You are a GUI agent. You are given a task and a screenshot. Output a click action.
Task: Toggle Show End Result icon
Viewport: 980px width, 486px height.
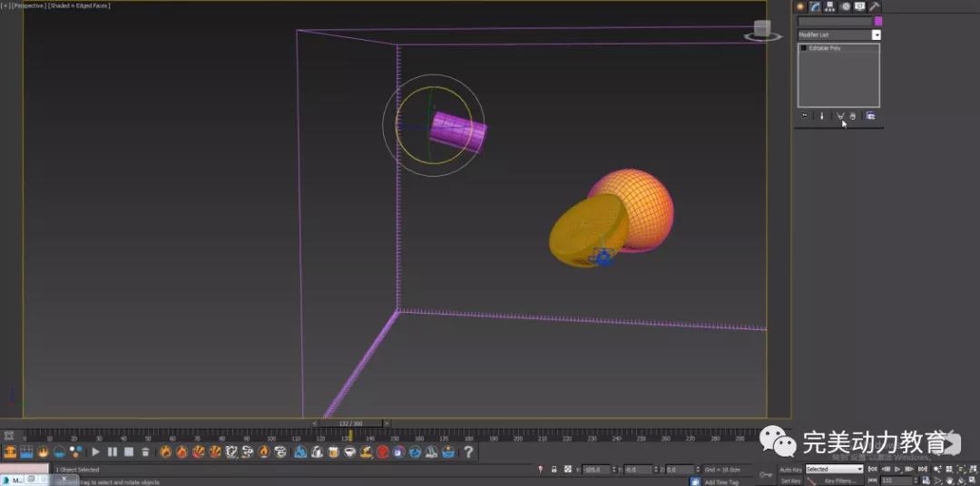pyautogui.click(x=822, y=116)
